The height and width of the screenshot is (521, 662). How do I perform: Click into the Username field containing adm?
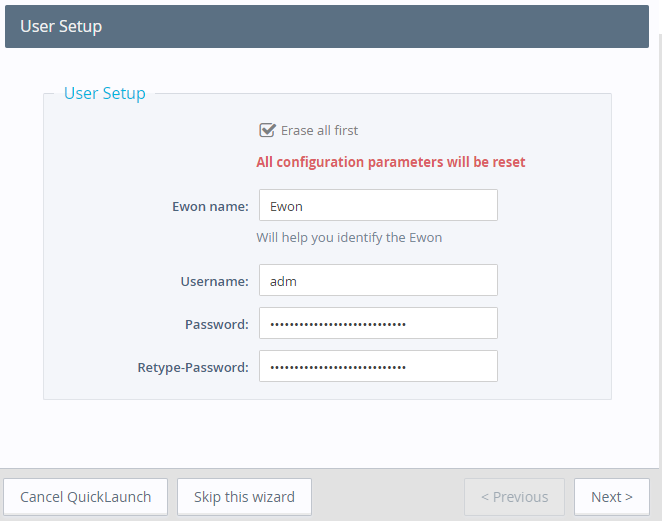click(377, 280)
